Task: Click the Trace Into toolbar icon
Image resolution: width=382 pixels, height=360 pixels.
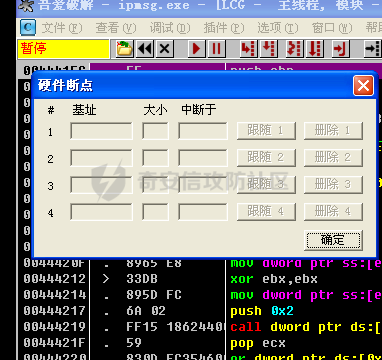Action: (x=295, y=49)
